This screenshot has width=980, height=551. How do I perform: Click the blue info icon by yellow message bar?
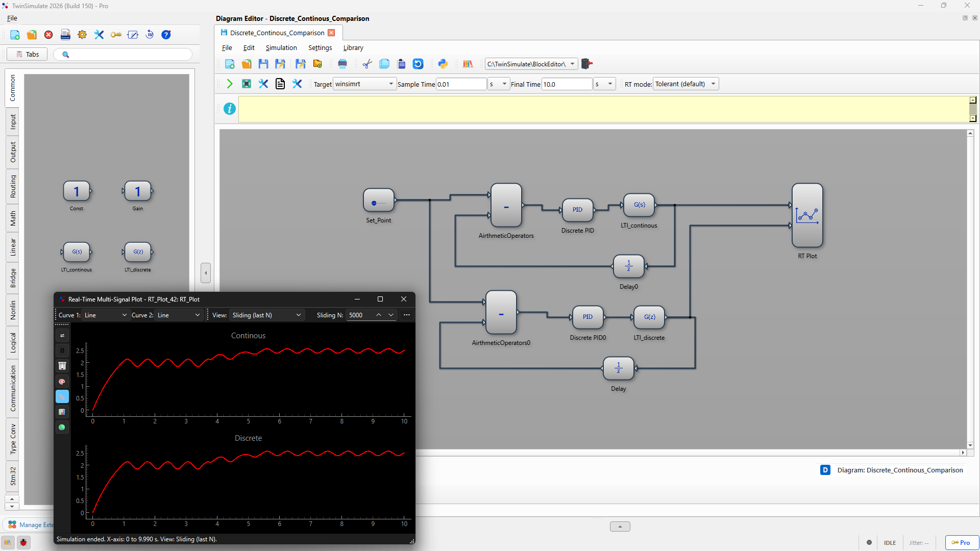pyautogui.click(x=230, y=109)
